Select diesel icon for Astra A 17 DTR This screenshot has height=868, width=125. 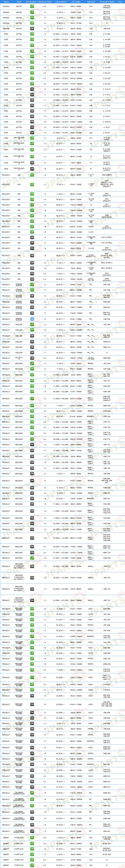pyautogui.click(x=32, y=111)
